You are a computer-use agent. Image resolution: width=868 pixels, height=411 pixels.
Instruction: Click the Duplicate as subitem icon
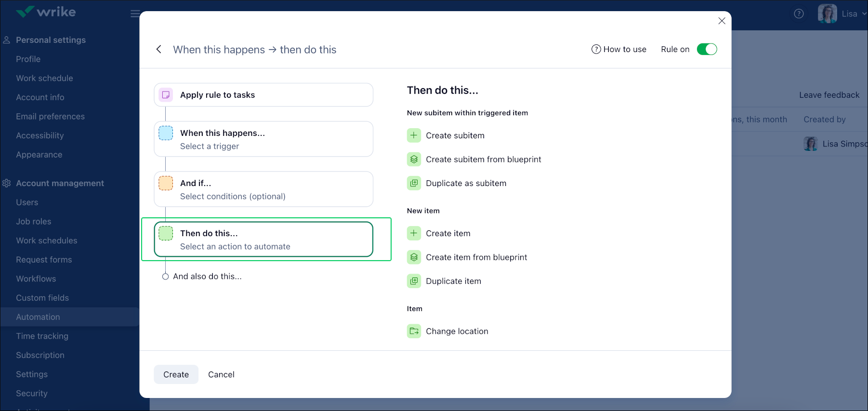click(x=414, y=183)
